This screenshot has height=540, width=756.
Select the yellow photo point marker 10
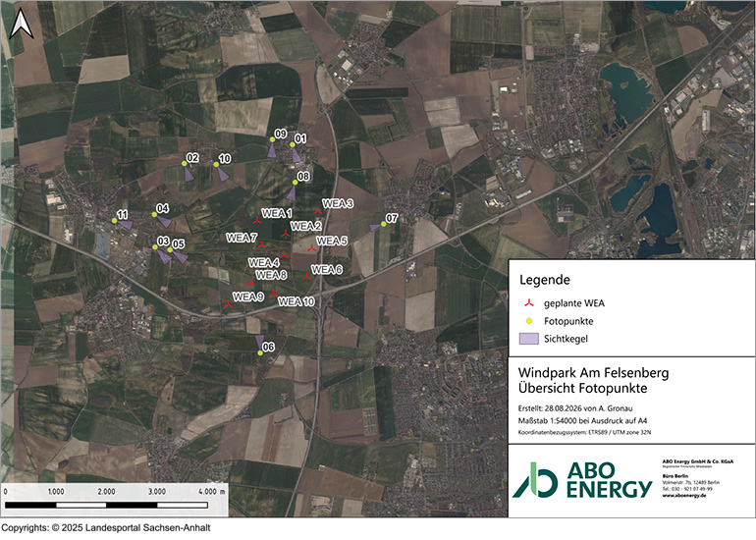[x=216, y=164]
